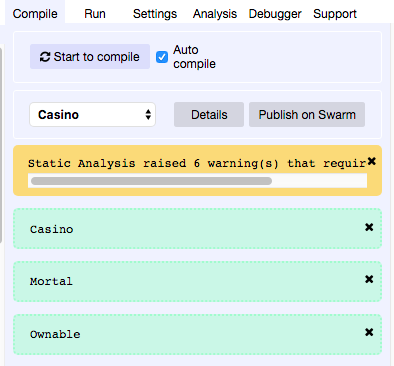Open the Support tab

pos(335,14)
